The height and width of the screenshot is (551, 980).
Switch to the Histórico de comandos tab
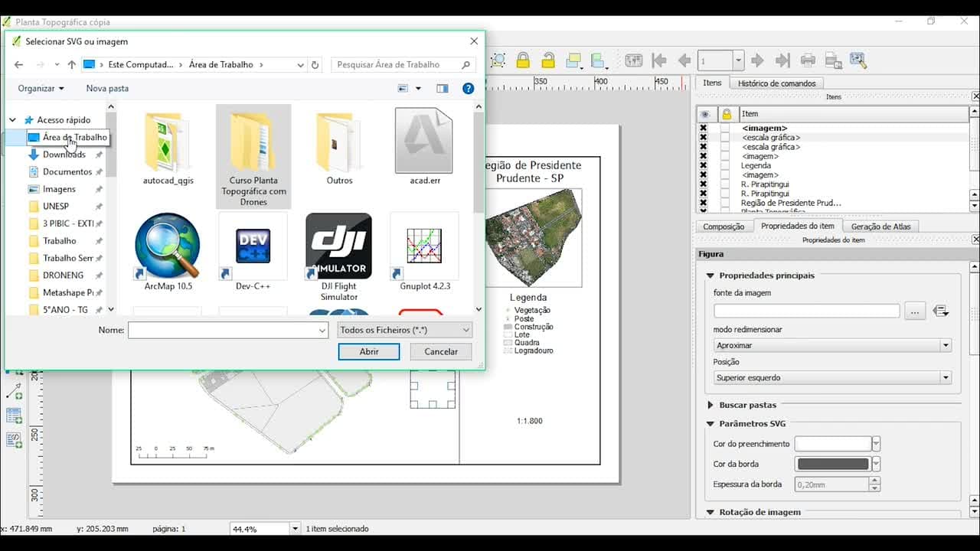[777, 83]
